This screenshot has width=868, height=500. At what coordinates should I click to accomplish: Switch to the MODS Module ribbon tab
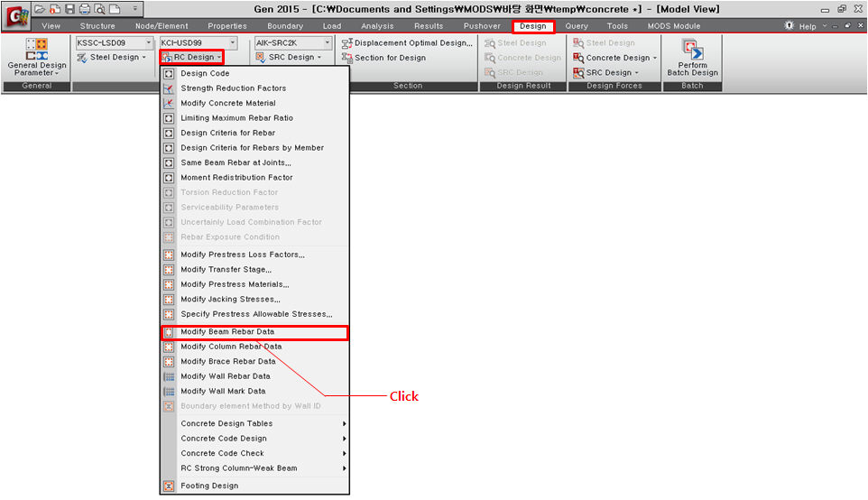(x=674, y=26)
